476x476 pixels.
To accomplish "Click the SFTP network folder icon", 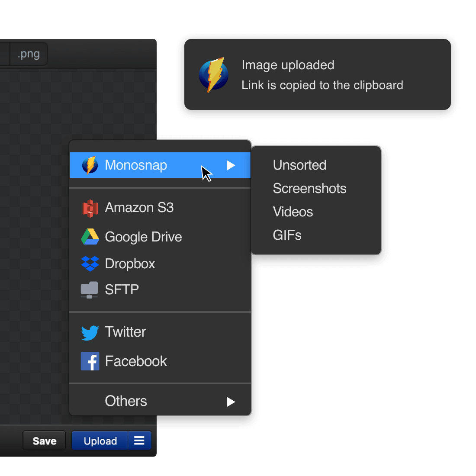I will [x=90, y=289].
